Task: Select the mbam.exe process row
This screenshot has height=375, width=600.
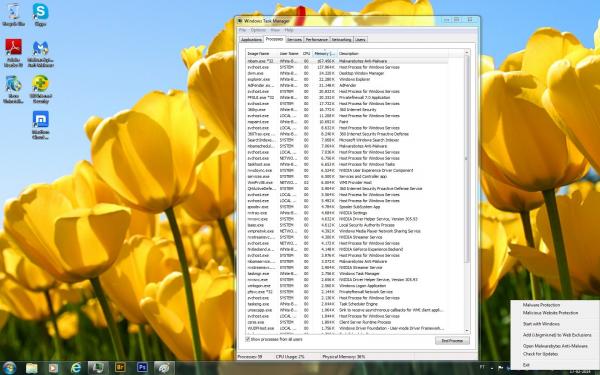Action: [x=347, y=61]
